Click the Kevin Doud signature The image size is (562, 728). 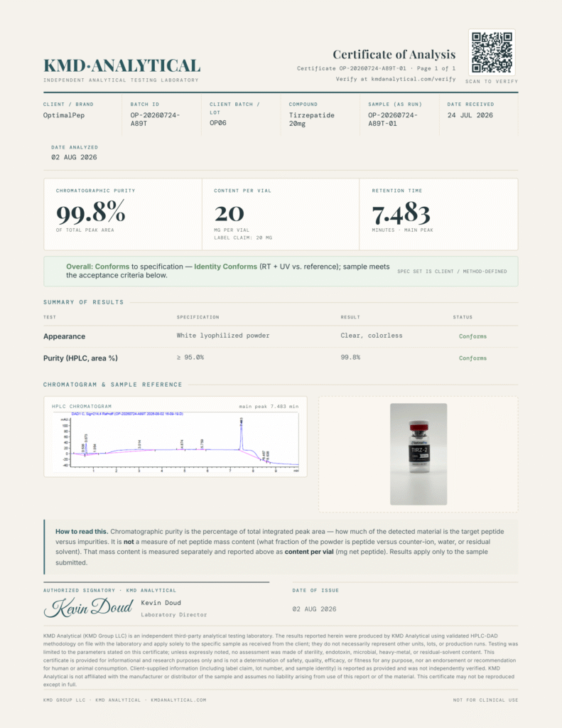(x=89, y=607)
